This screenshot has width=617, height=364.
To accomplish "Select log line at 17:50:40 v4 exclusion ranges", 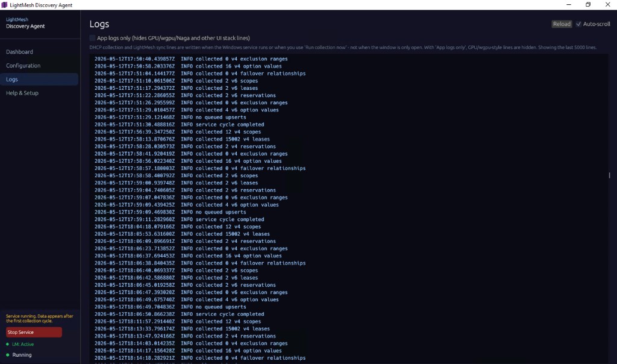I will click(191, 58).
